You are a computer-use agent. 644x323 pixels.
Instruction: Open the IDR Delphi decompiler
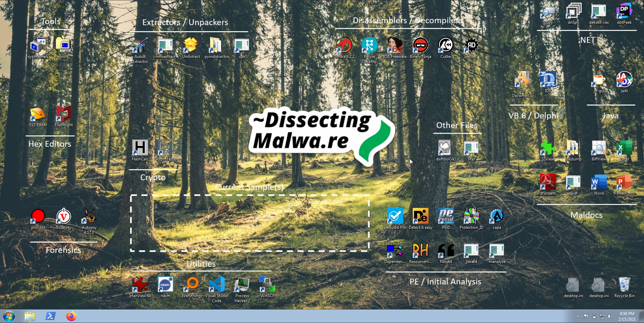click(548, 82)
